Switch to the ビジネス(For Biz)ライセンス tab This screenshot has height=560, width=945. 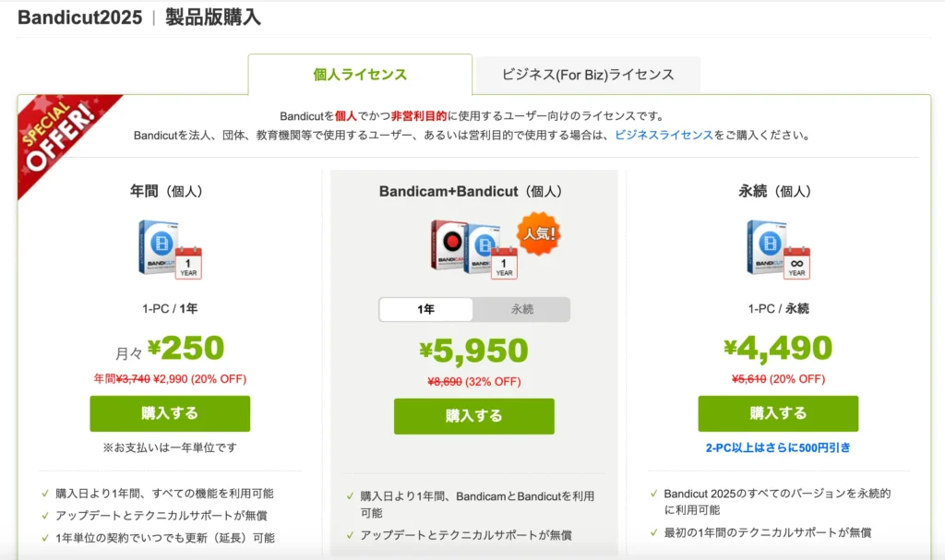(x=586, y=73)
